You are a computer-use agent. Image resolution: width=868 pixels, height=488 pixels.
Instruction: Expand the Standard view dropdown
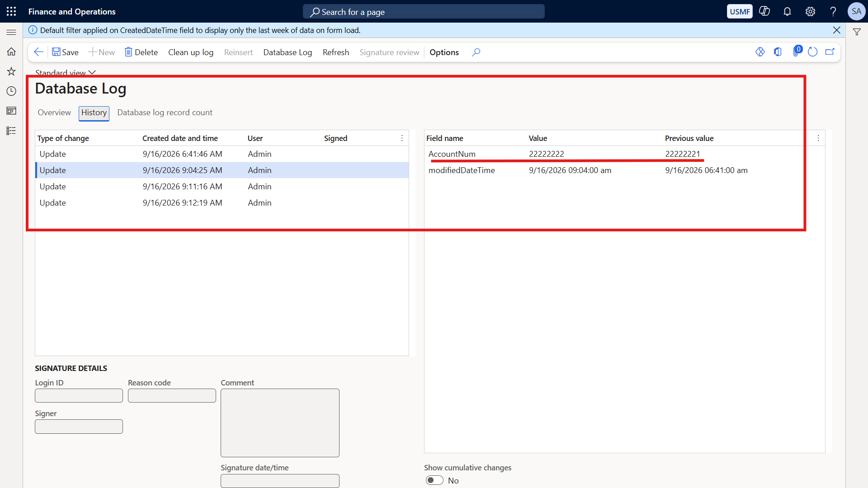point(66,73)
